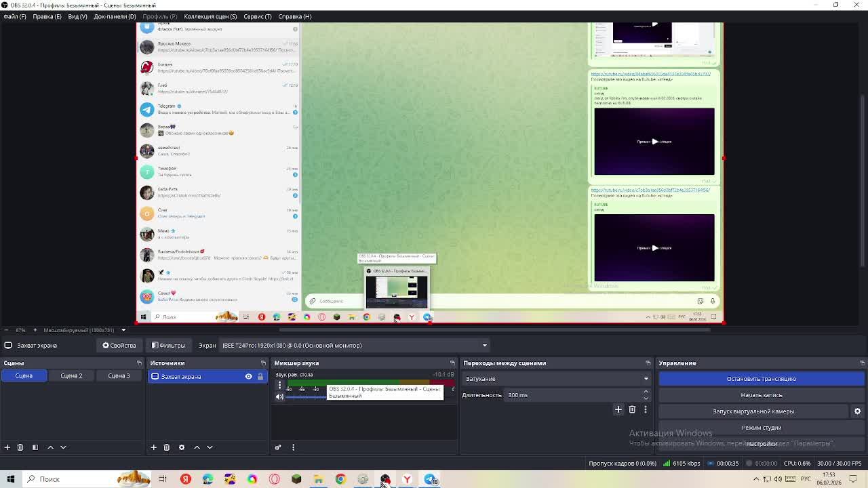Decrease transition duration with down arrow

646,399
